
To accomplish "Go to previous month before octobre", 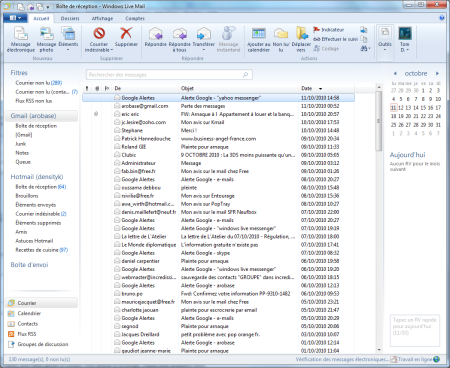I will 395,73.
